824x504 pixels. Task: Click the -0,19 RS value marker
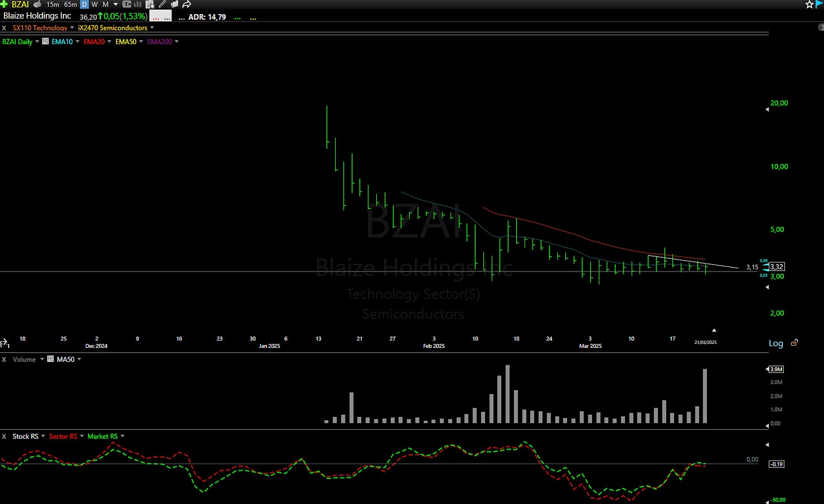[x=776, y=464]
